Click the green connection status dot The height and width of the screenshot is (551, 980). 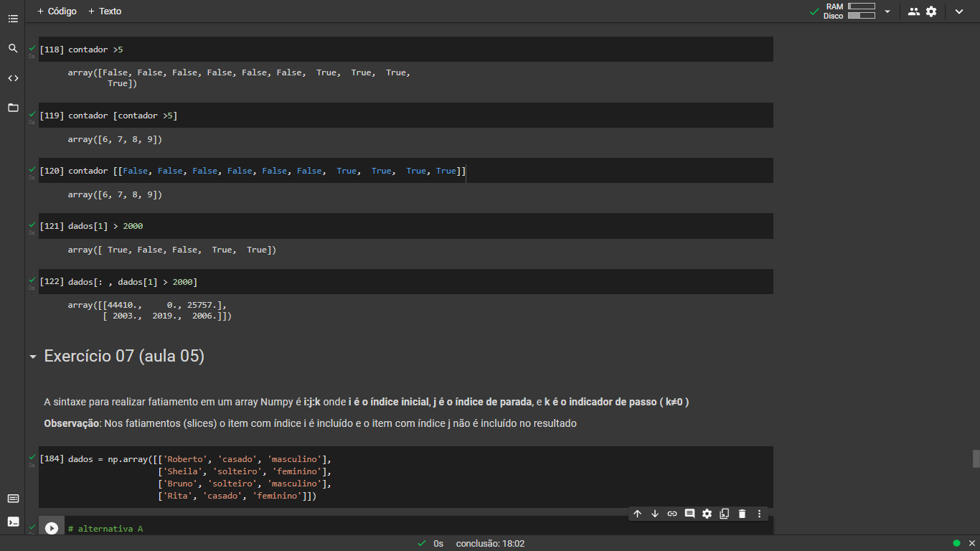[956, 543]
